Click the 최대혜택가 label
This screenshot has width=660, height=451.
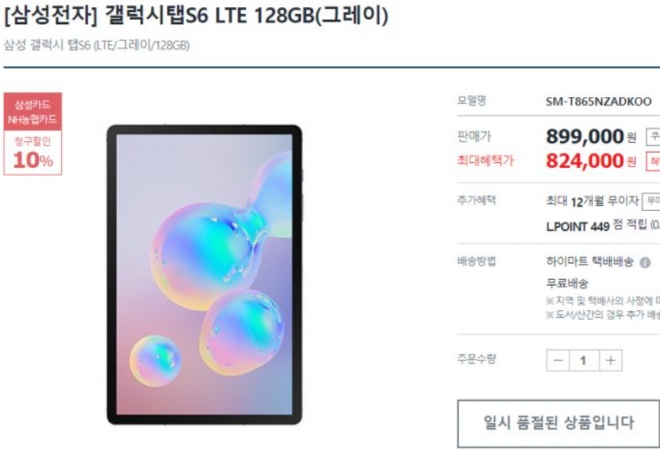pyautogui.click(x=485, y=160)
